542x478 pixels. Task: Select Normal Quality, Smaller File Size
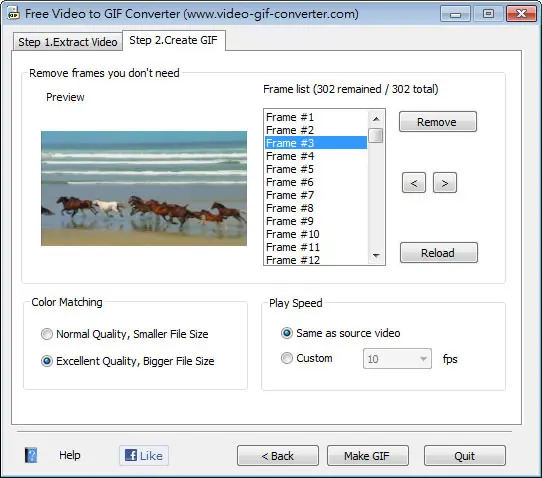pyautogui.click(x=47, y=334)
